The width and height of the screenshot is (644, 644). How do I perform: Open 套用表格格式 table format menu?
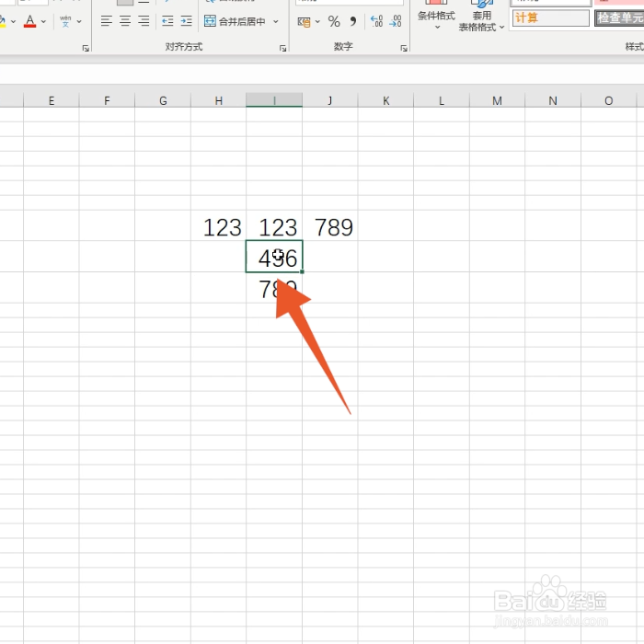(x=481, y=17)
